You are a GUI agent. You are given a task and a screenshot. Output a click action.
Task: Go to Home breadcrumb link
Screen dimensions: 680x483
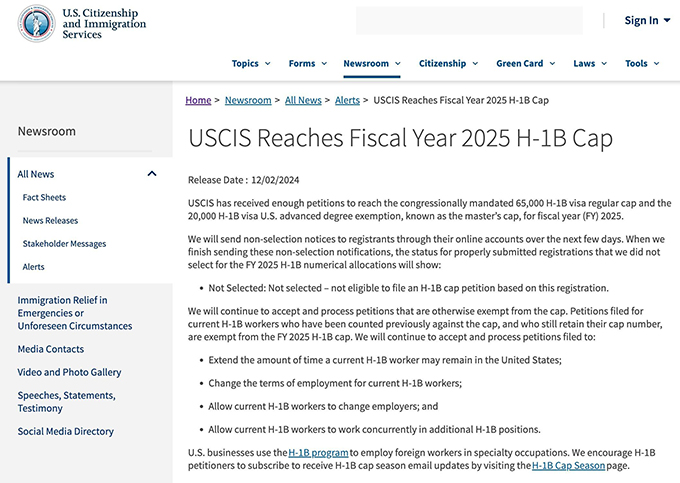pyautogui.click(x=198, y=100)
